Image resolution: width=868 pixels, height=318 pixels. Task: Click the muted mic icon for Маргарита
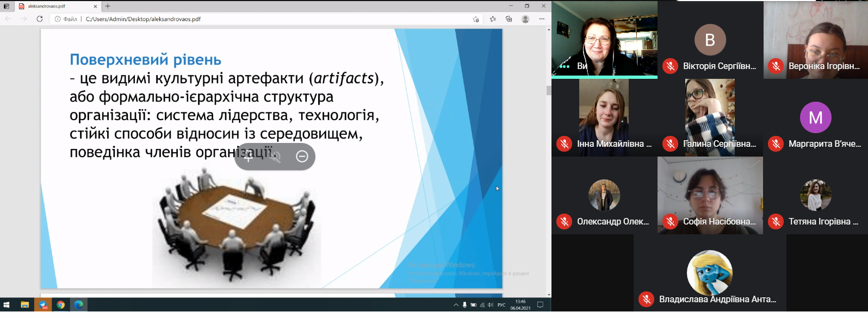point(776,144)
